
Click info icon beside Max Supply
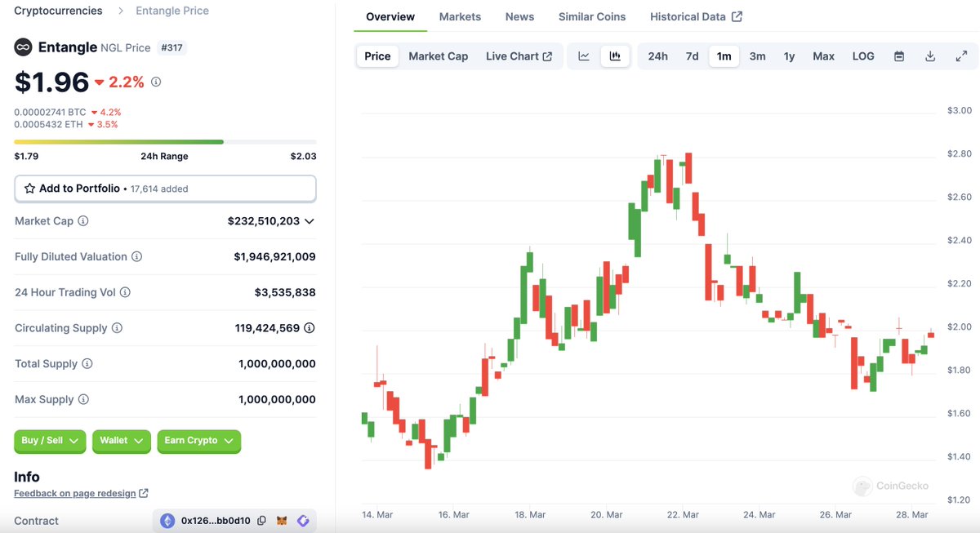click(x=83, y=400)
